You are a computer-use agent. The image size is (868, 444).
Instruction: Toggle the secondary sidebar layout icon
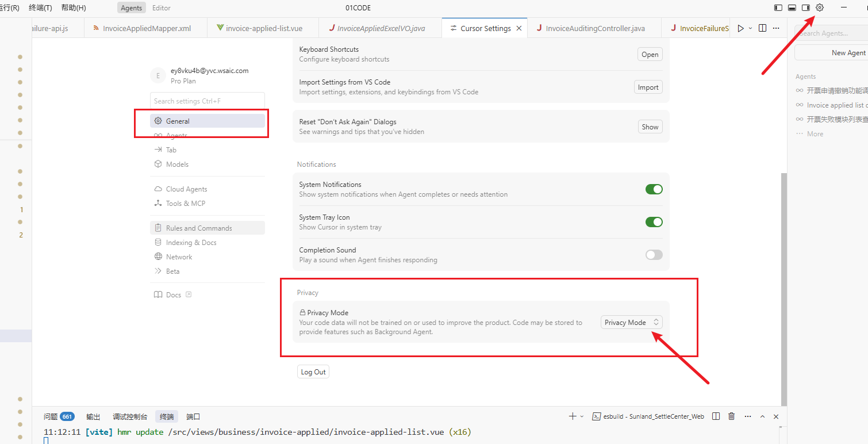coord(806,7)
